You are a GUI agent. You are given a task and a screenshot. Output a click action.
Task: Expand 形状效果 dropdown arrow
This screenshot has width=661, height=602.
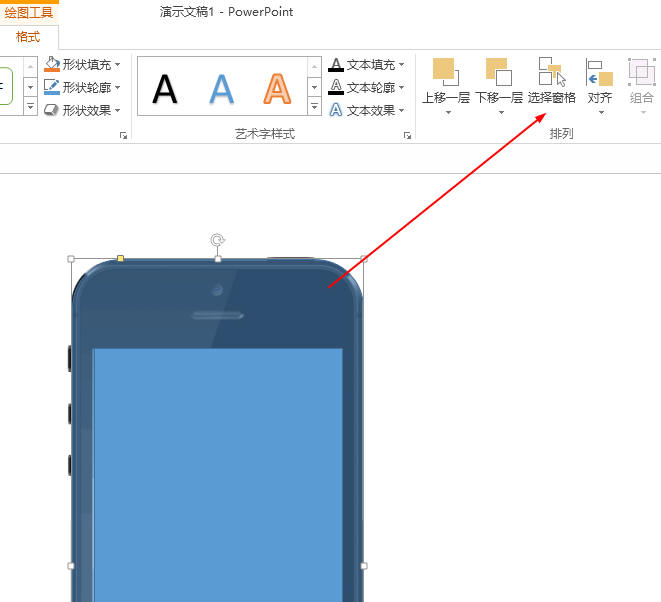tap(118, 110)
